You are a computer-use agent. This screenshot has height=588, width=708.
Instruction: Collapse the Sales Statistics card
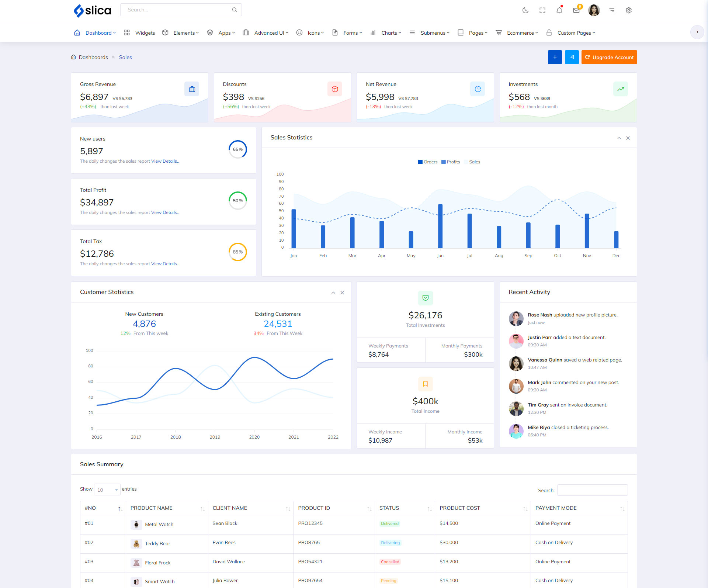click(x=619, y=138)
